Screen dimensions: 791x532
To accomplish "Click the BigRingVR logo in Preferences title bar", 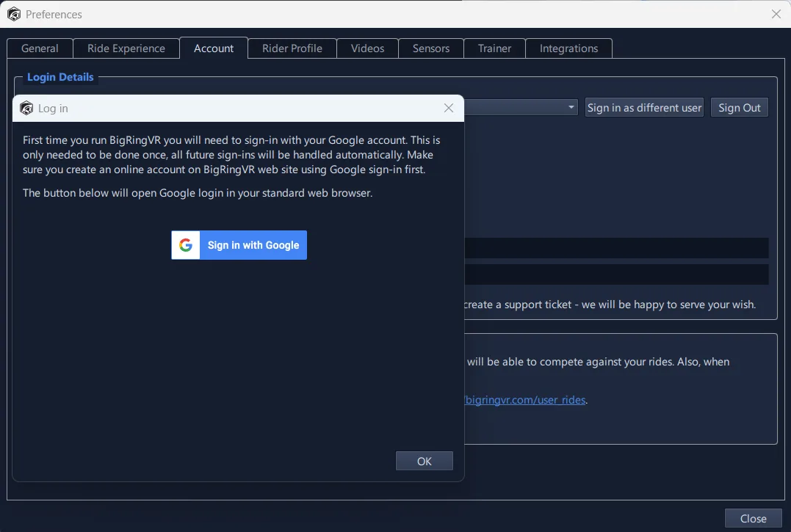I will [14, 14].
